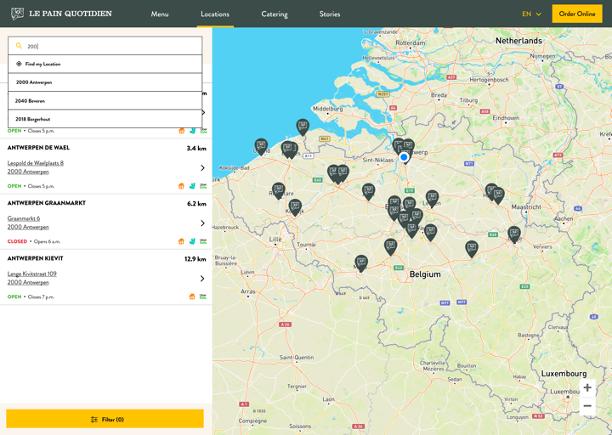
Task: Select the lone map pin between Ghent and Brussels
Action: coord(368,191)
